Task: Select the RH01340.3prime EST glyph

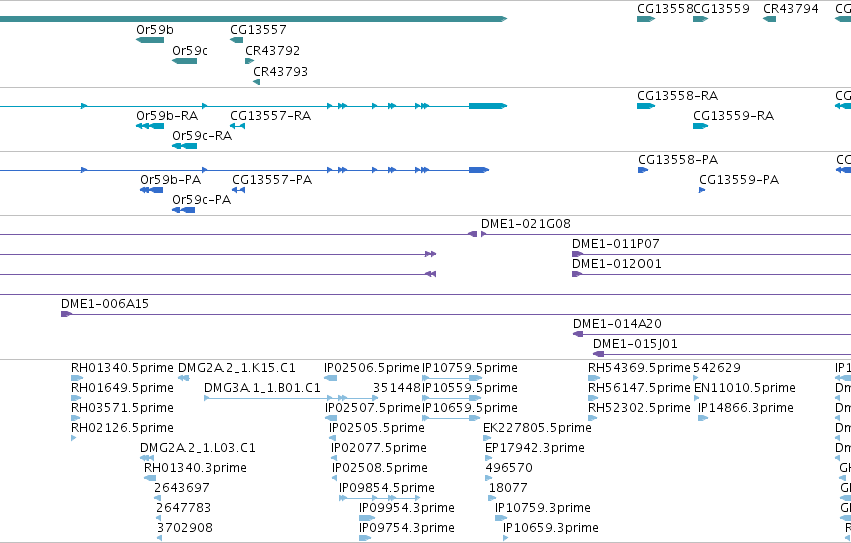Action: click(x=150, y=478)
